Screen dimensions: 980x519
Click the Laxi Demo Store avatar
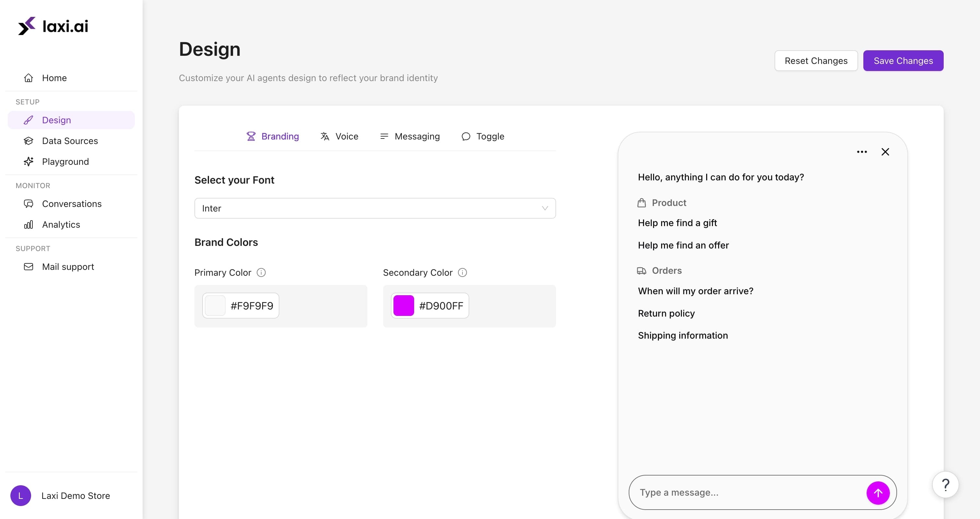point(20,495)
